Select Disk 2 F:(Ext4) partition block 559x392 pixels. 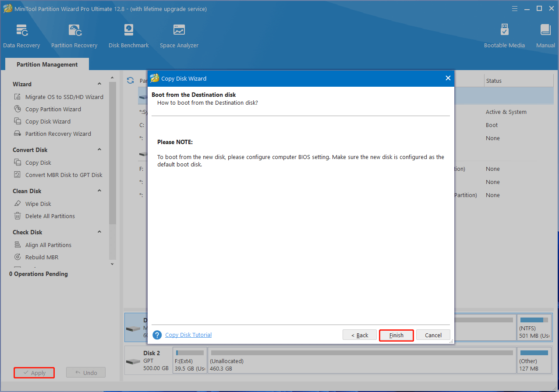190,360
